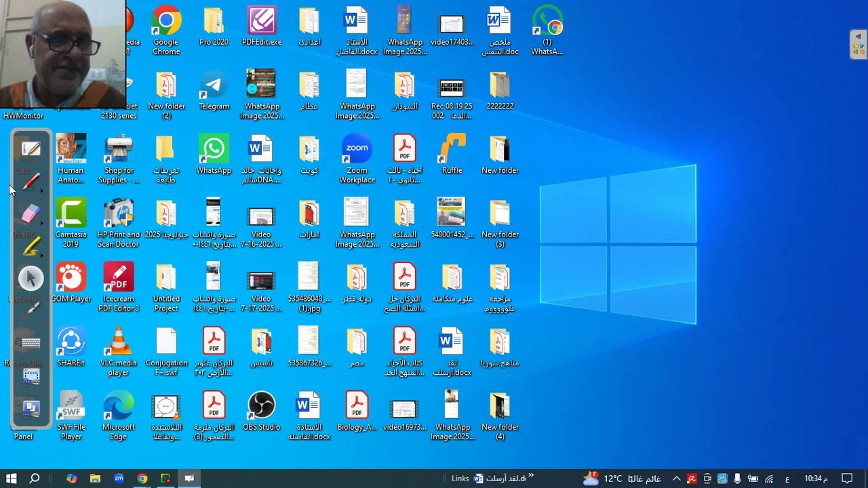The image size is (868, 488).
Task: Open the SHAREit shortcut
Action: tap(71, 348)
